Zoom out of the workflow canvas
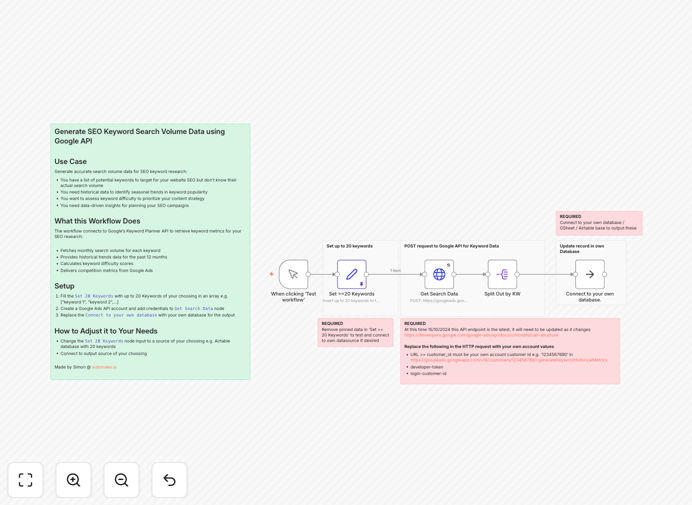The width and height of the screenshot is (692, 505). coord(121,480)
